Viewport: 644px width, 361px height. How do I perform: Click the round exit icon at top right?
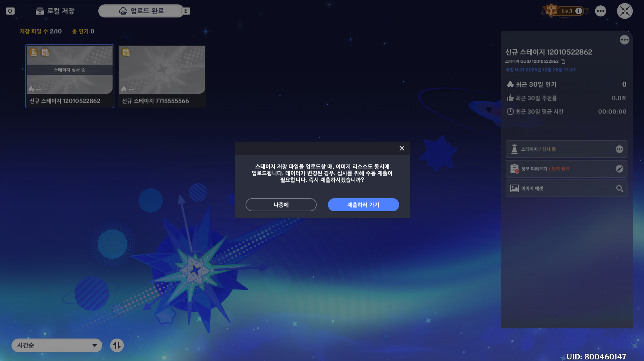tap(624, 11)
